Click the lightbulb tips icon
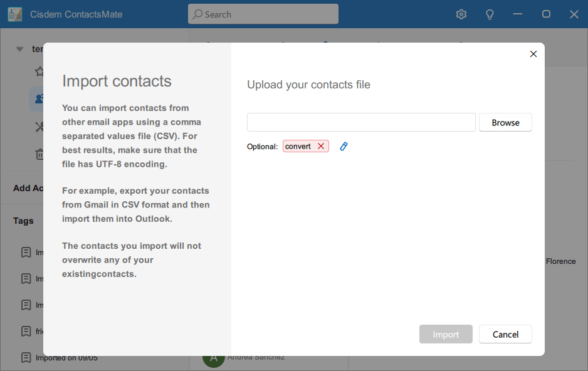This screenshot has height=371, width=588. click(x=490, y=14)
